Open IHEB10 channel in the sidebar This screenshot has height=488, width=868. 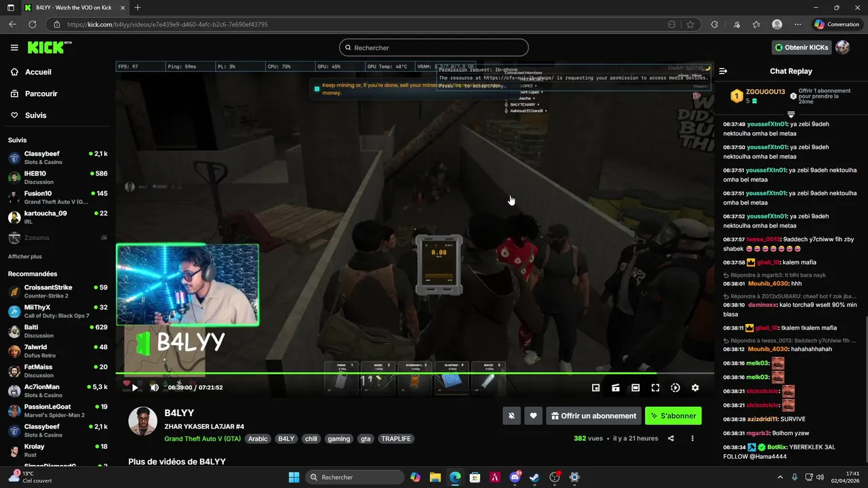click(x=58, y=178)
